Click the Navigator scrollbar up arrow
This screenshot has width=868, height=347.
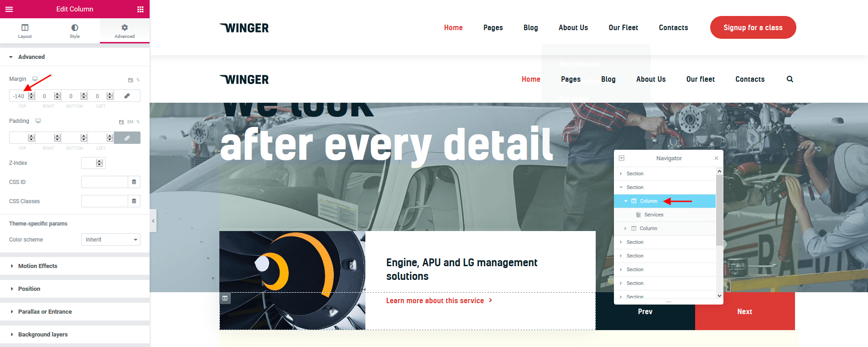pos(719,171)
